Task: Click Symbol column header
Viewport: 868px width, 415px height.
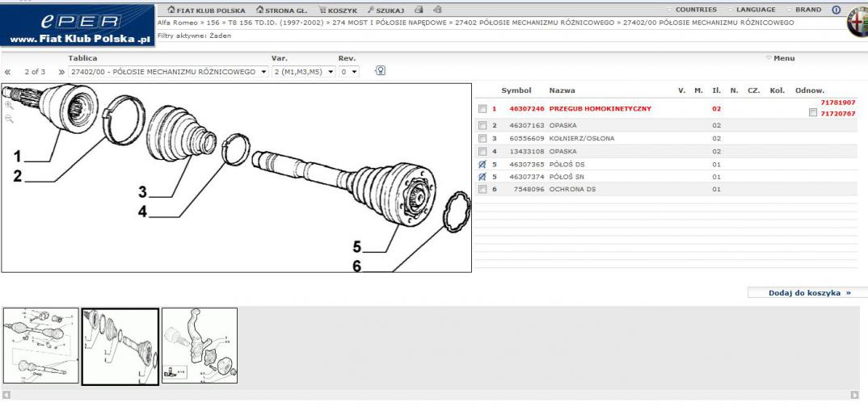Action: pos(516,90)
